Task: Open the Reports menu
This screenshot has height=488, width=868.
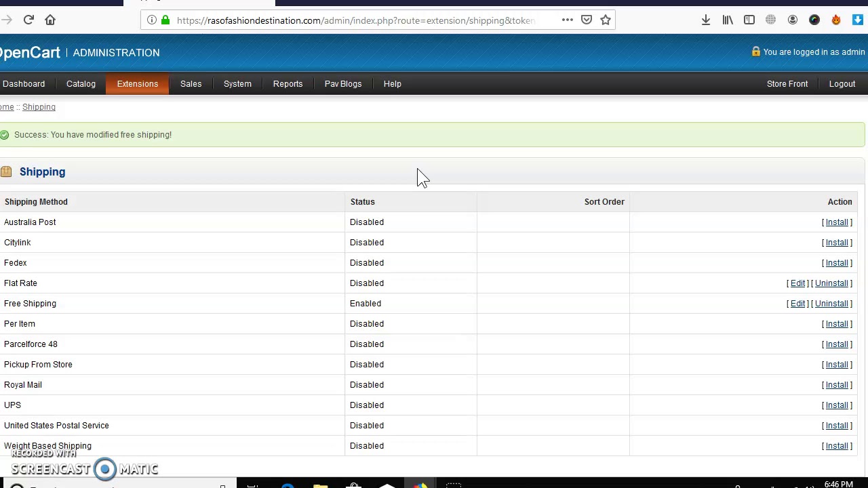Action: pos(288,84)
